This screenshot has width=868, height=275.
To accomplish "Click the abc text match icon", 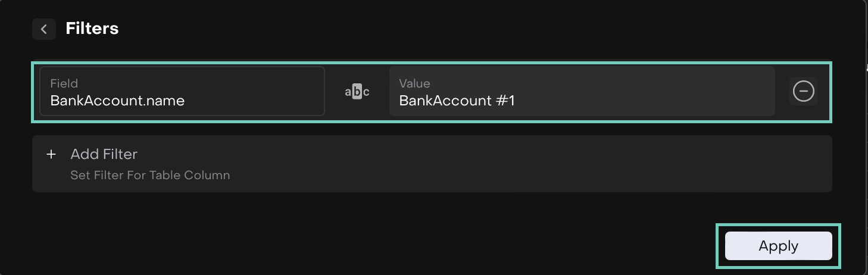I will click(x=357, y=92).
